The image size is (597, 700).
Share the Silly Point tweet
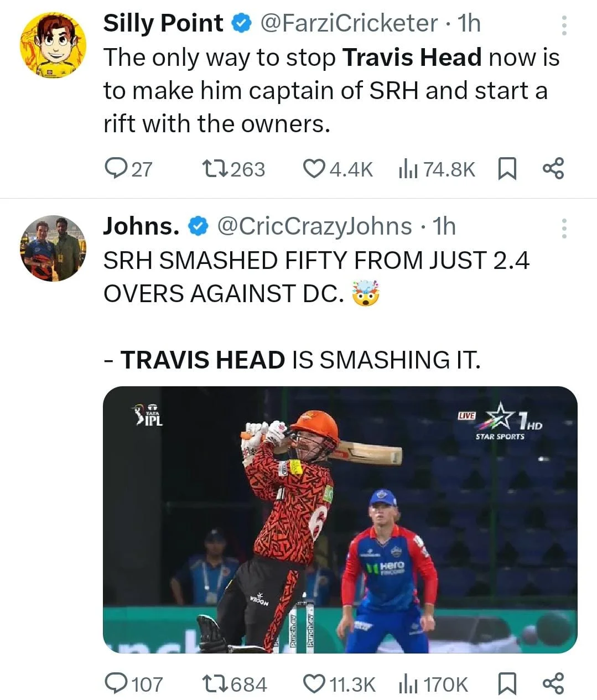(x=553, y=169)
